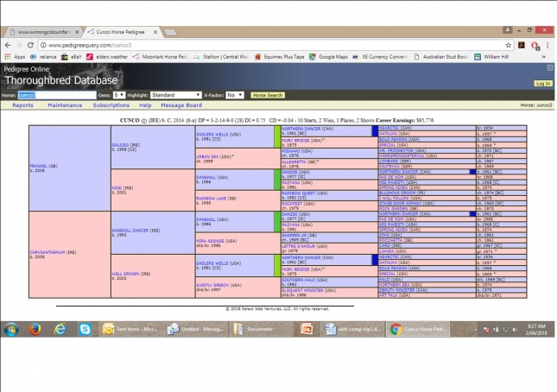Open the FRANKEL (GB) pedigree link
Screen dimensions: 557x392
click(44, 166)
